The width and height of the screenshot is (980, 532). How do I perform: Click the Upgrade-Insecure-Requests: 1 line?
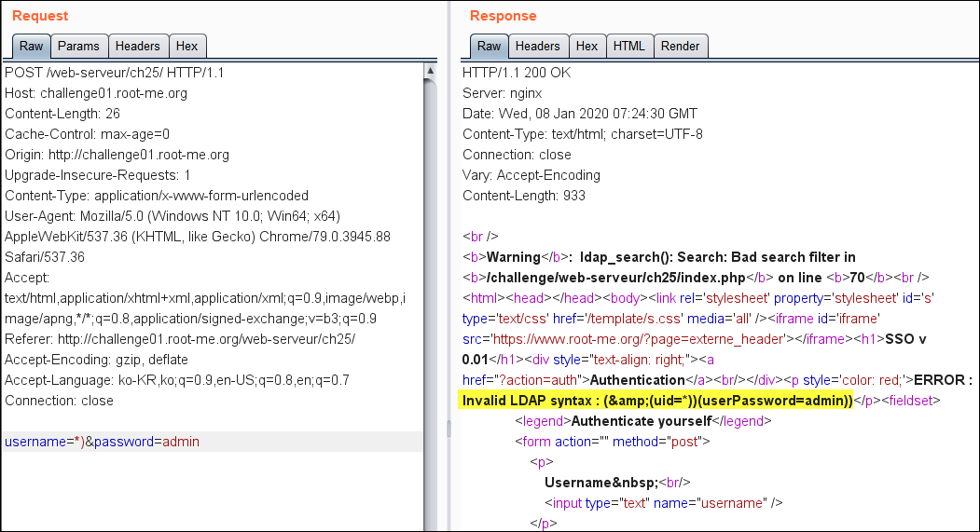click(98, 175)
